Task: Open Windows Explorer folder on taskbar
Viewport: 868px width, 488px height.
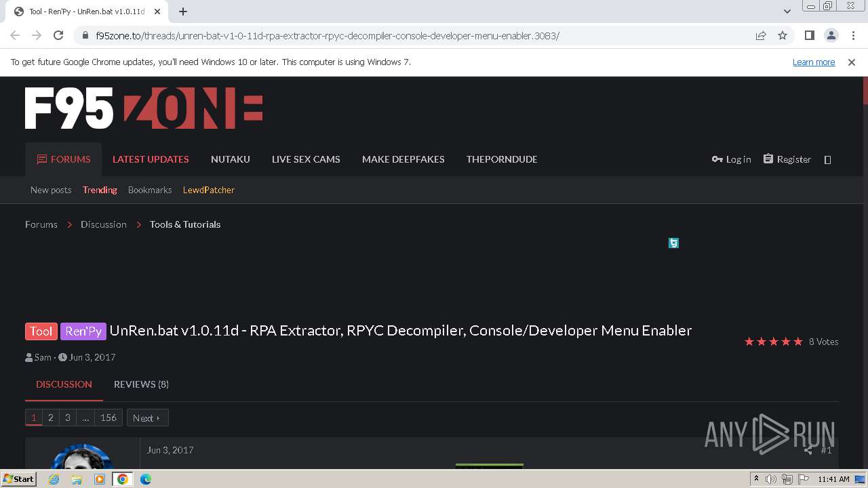Action: pos(77,479)
